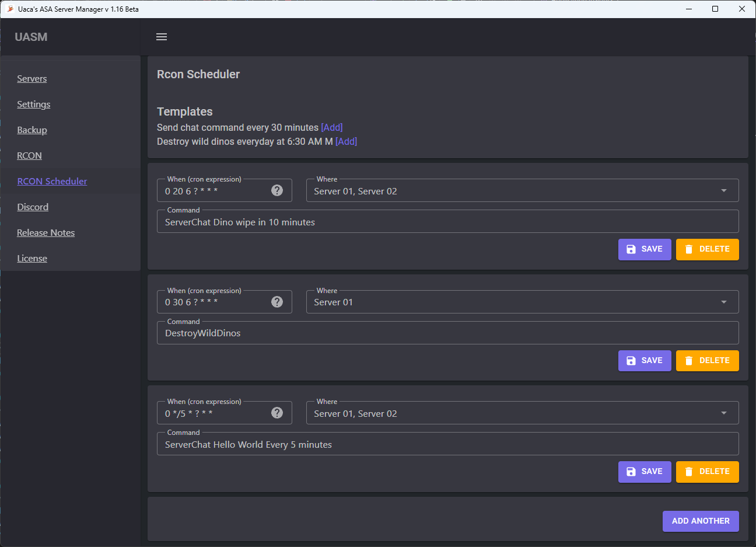Click the DestroyWildDinos command input field
756x547 pixels.
click(447, 333)
